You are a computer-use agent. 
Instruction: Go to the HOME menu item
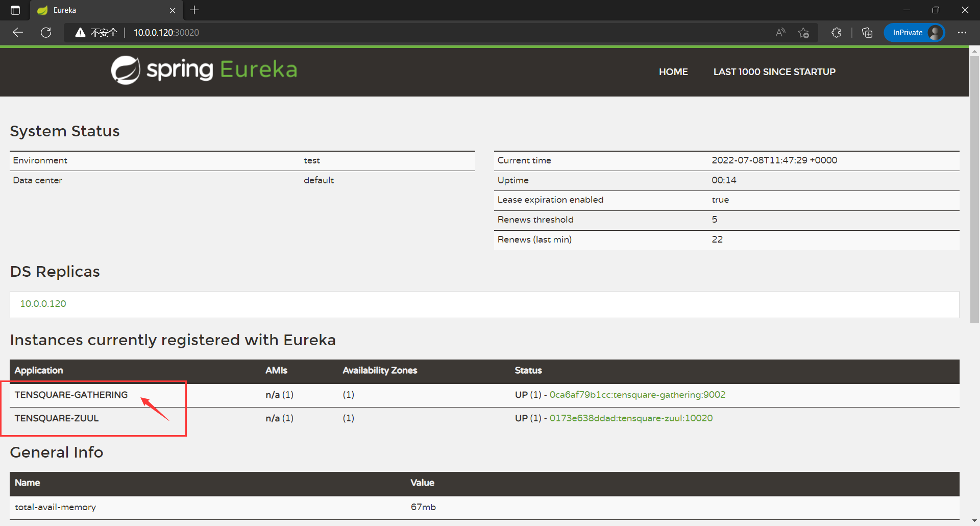click(673, 72)
